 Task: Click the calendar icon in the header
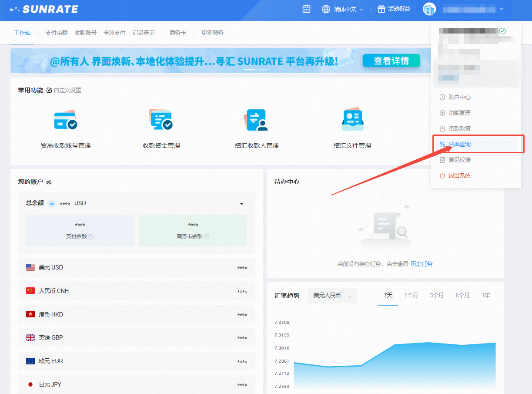click(x=306, y=9)
